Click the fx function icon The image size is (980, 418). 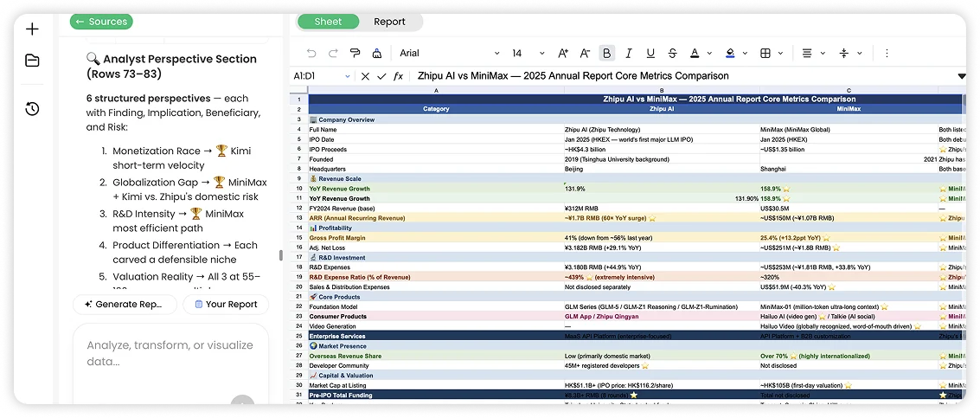point(398,76)
